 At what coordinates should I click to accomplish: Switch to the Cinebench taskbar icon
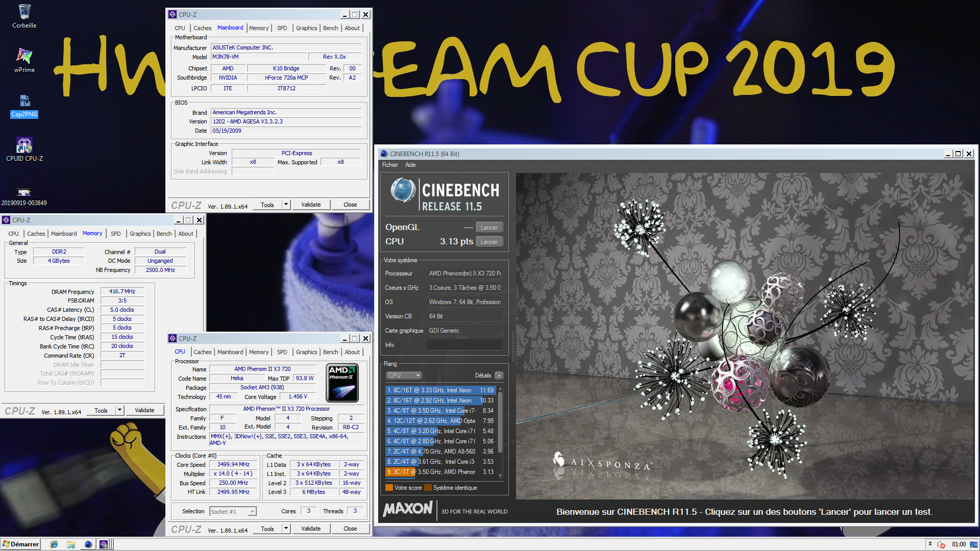[88, 544]
